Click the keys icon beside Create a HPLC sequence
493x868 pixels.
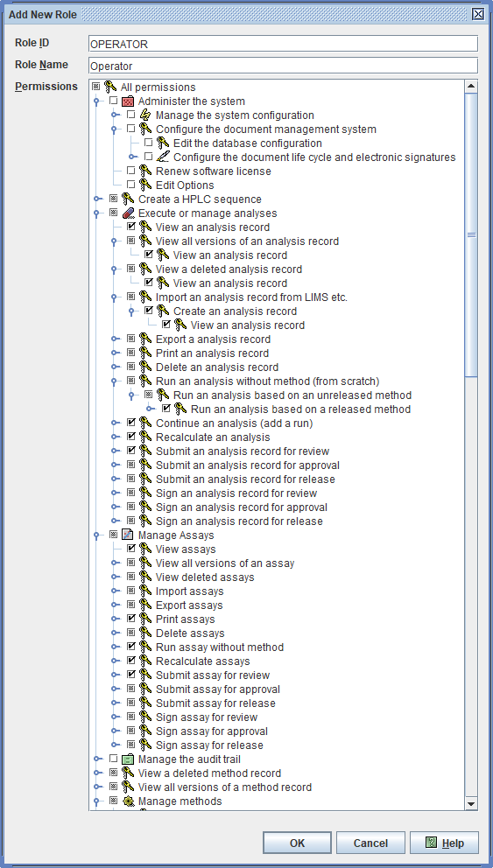tap(128, 199)
